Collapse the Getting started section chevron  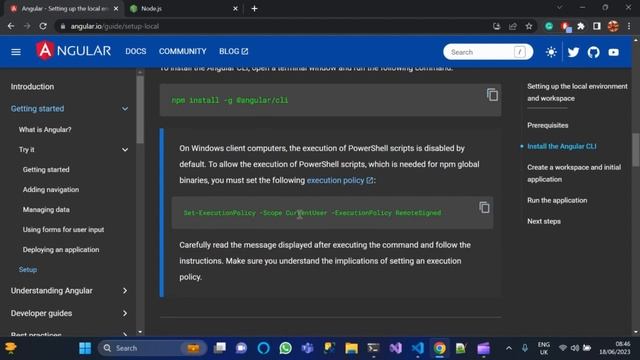(x=125, y=109)
